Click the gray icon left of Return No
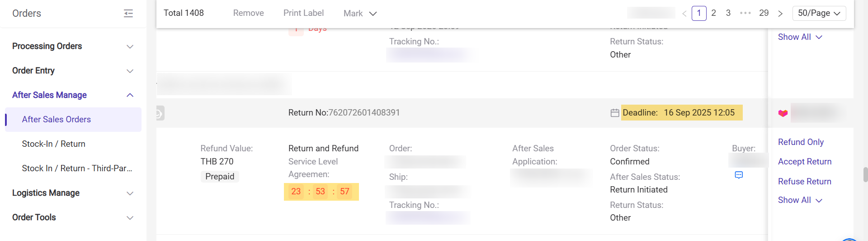The height and width of the screenshot is (241, 868). [160, 113]
